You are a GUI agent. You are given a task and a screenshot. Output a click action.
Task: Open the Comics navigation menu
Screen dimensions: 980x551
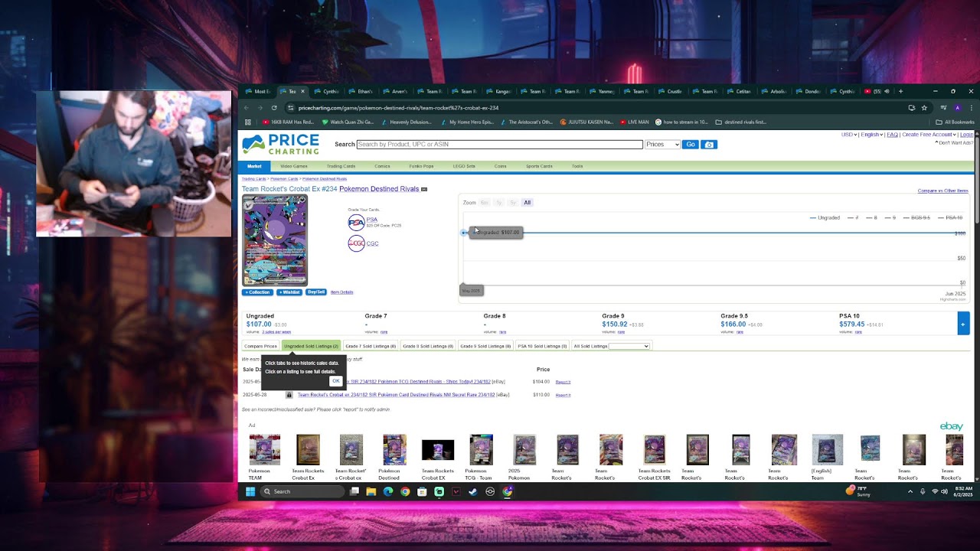pos(382,166)
